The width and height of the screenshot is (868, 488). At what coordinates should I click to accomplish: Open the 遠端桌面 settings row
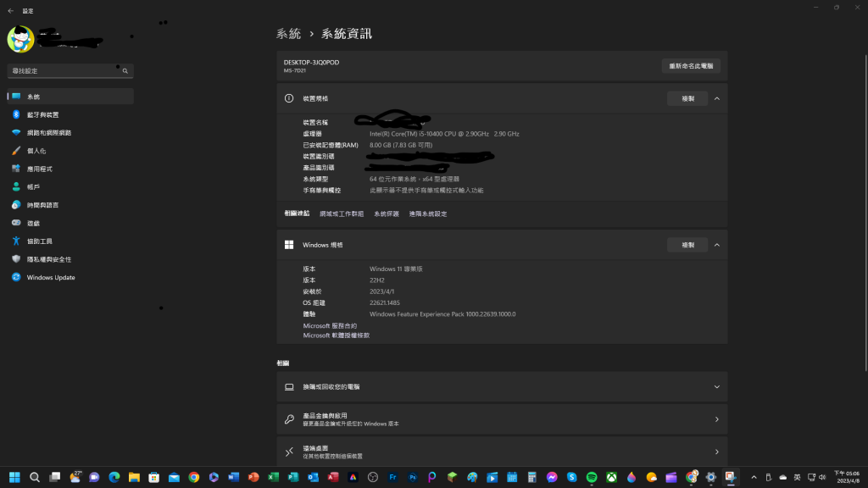(502, 452)
